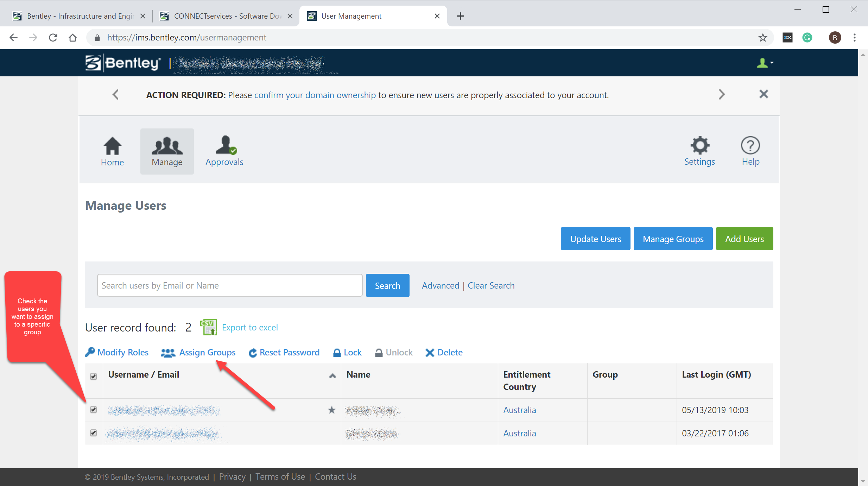This screenshot has height=486, width=868.
Task: Click the CSV Export to excel icon
Action: pyautogui.click(x=208, y=327)
